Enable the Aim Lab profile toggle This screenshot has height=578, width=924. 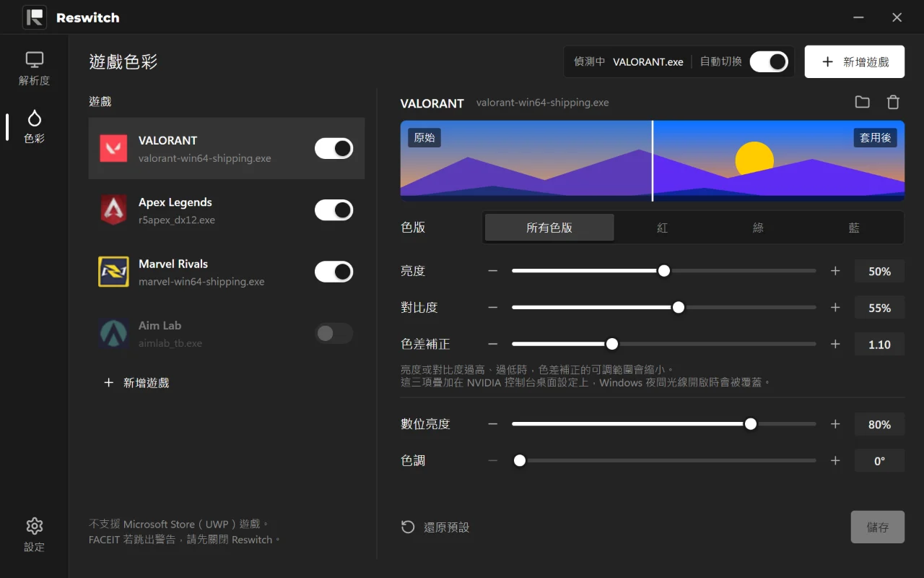(x=334, y=333)
